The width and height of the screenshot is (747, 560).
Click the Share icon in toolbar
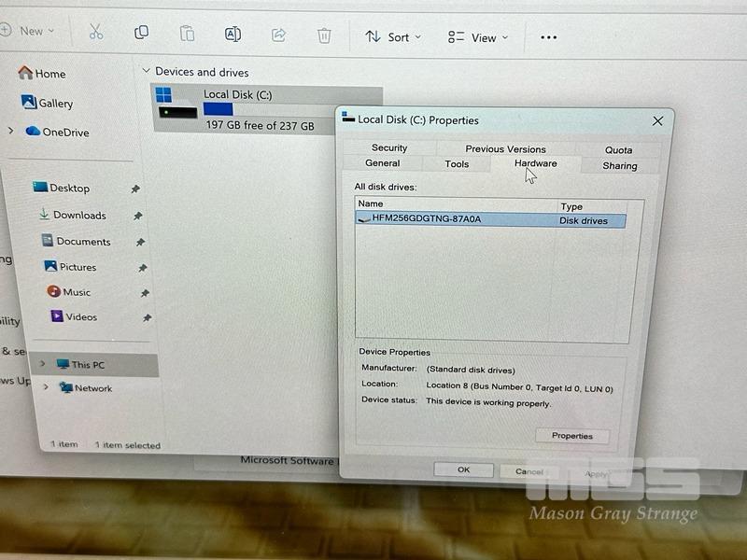(278, 35)
